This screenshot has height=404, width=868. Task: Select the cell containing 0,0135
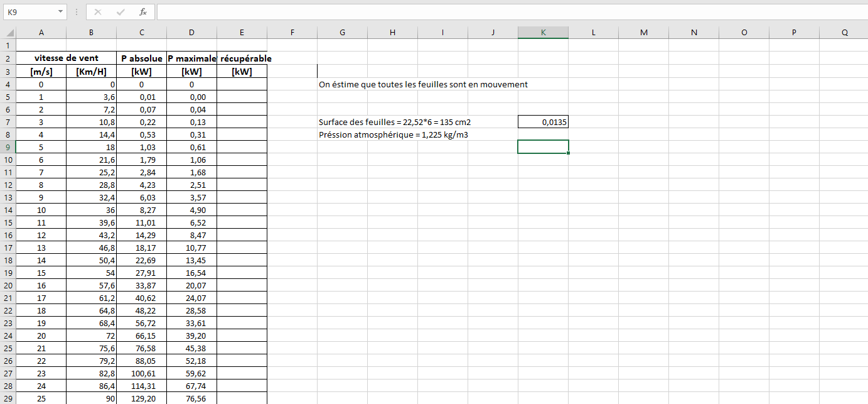pyautogui.click(x=543, y=122)
